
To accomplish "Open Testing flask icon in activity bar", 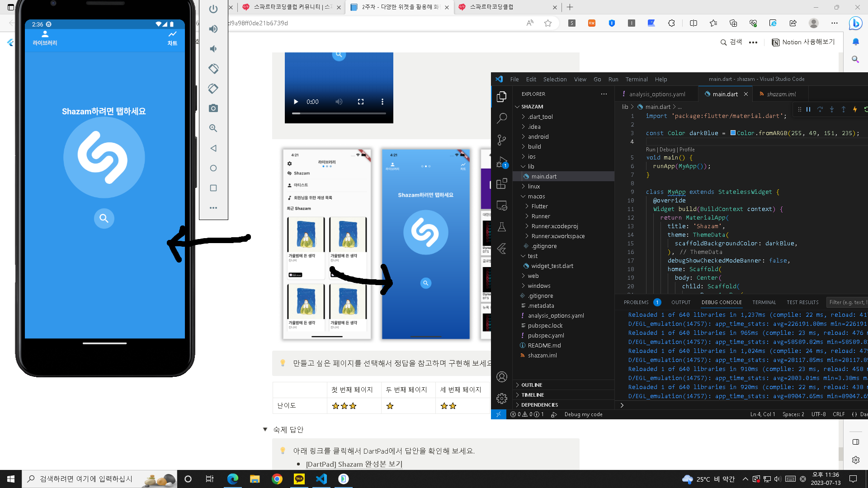I will (502, 227).
